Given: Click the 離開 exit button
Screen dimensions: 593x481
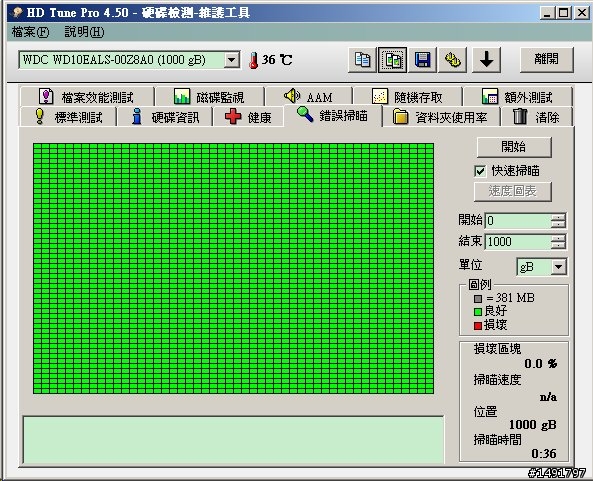Looking at the screenshot, I should click(546, 59).
